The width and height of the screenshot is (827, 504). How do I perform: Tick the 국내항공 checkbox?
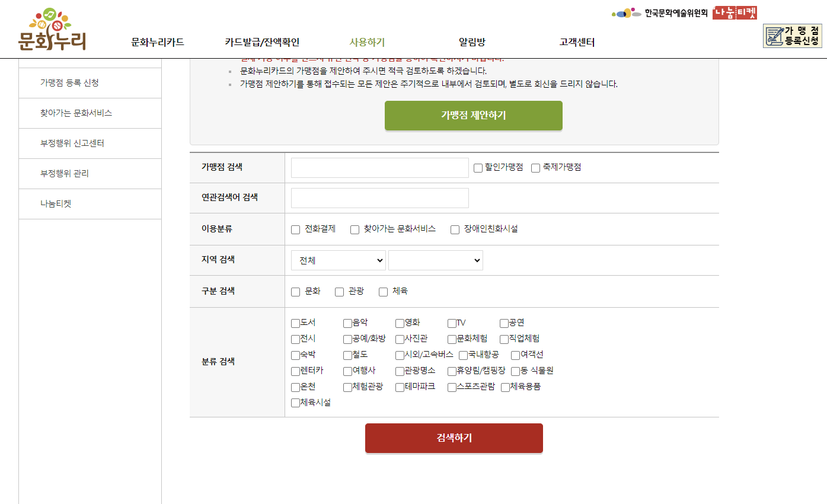463,356
